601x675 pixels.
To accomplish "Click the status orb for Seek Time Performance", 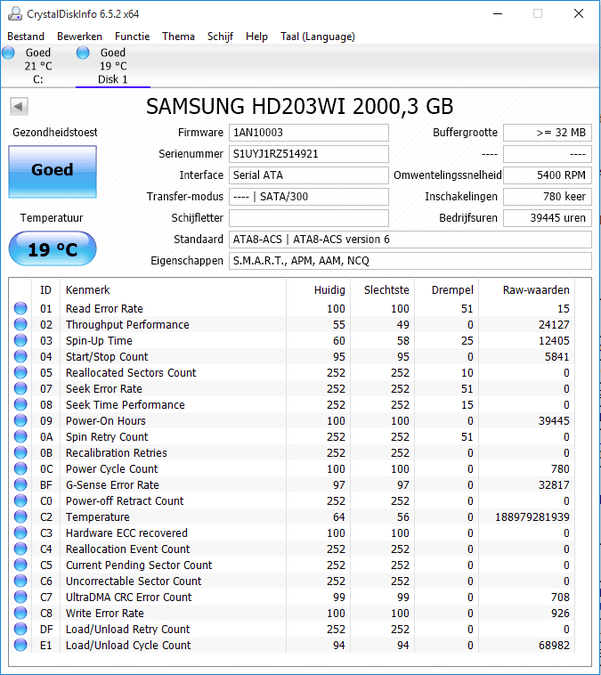I will click(20, 404).
